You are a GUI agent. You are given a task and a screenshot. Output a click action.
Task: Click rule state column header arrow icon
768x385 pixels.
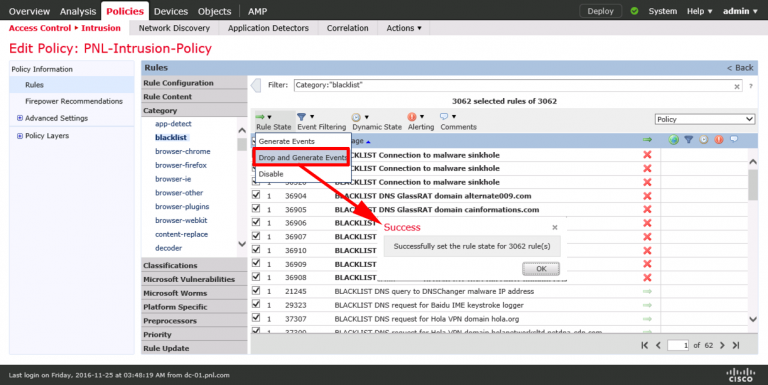coord(647,140)
